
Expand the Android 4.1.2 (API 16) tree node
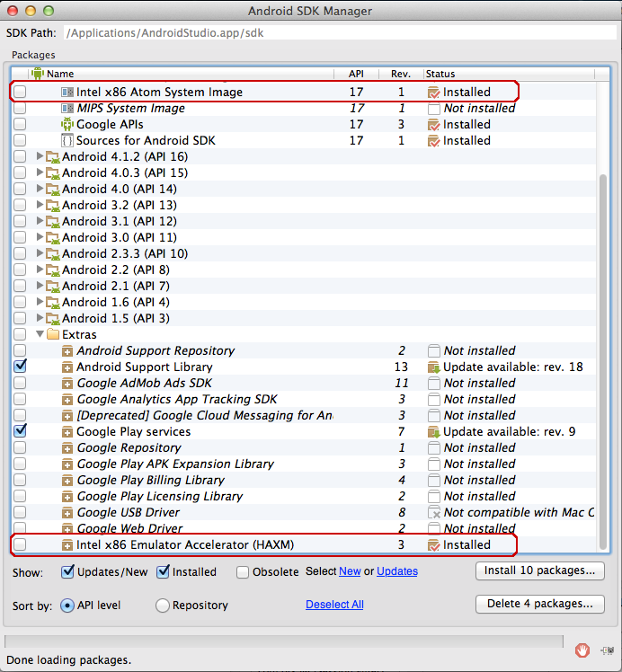click(x=40, y=156)
